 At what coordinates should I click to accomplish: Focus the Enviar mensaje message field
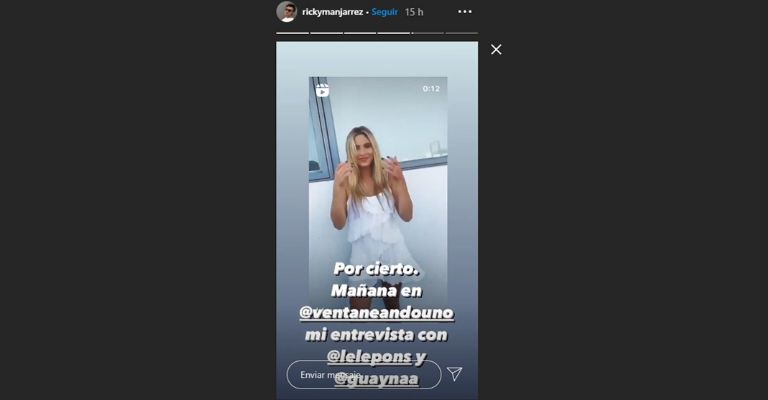click(x=364, y=375)
